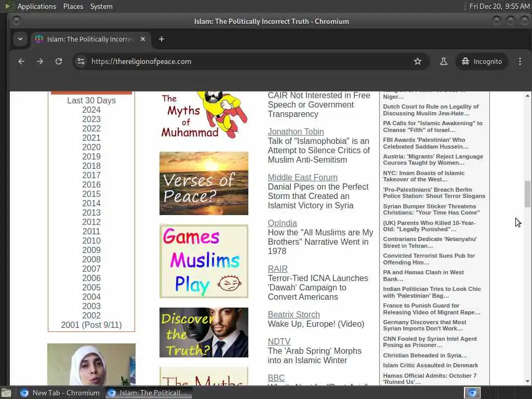Click the Last 30 Days link

tap(91, 100)
